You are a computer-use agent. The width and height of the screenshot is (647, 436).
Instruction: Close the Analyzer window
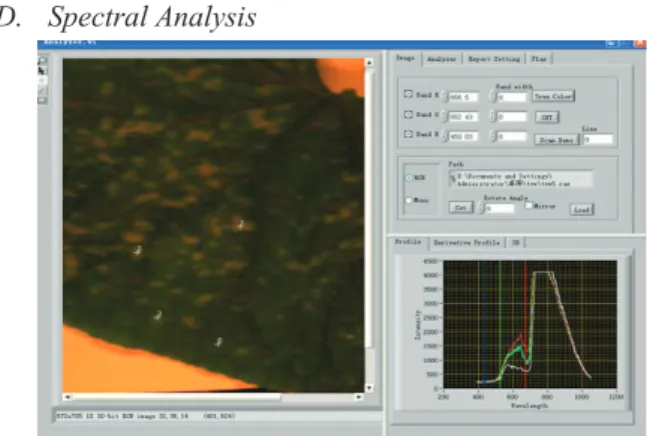(640, 43)
